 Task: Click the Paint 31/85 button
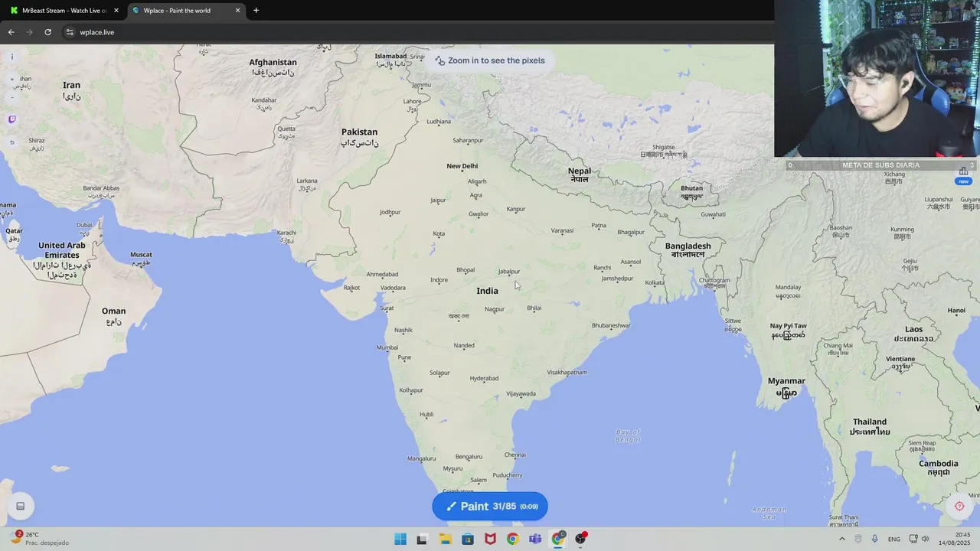click(490, 506)
